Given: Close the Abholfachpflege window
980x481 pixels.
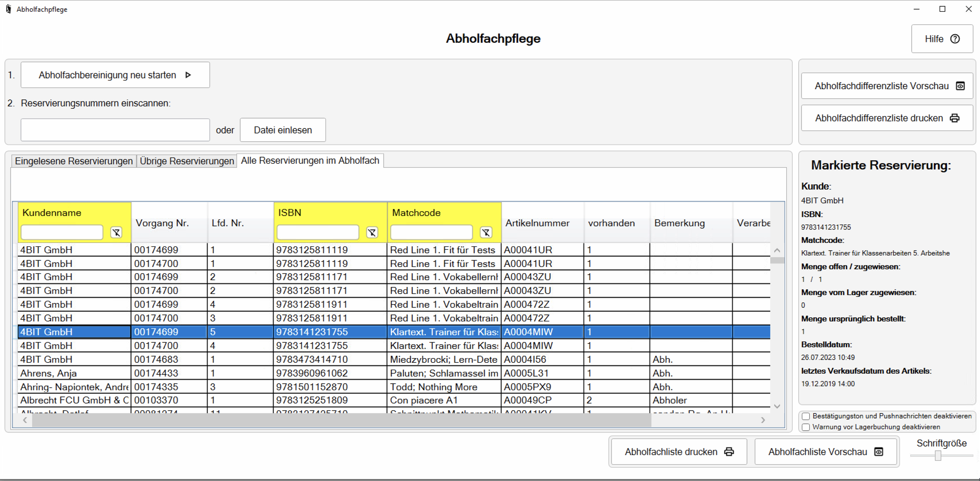Looking at the screenshot, I should [968, 9].
